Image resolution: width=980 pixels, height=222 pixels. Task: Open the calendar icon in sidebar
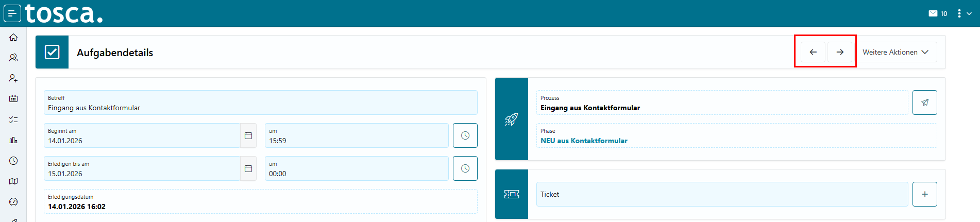13,98
